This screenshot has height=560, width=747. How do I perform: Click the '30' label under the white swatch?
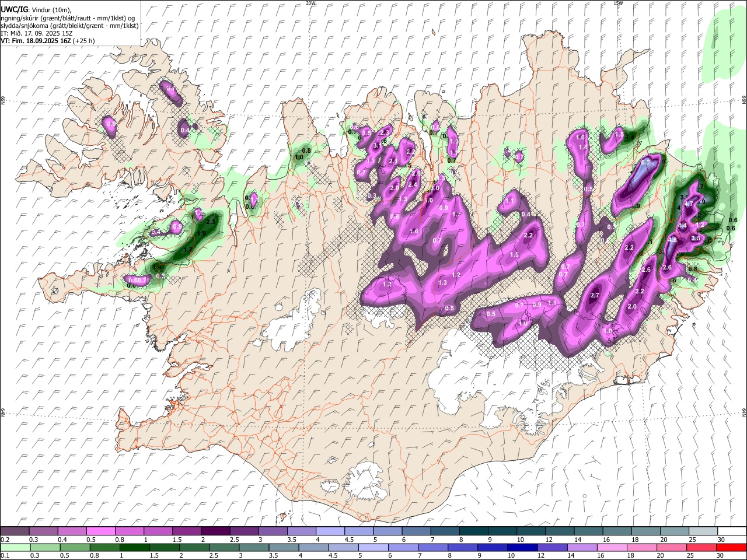722,539
